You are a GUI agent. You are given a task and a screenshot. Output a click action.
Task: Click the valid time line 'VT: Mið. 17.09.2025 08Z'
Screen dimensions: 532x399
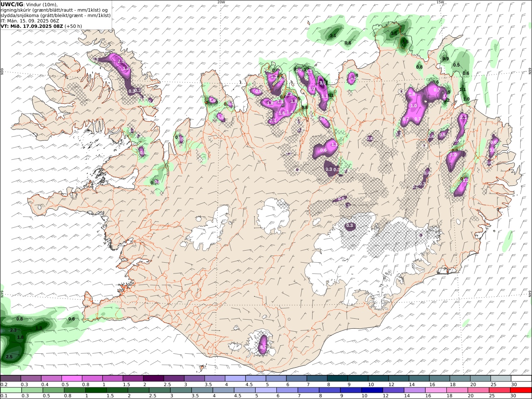point(32,26)
